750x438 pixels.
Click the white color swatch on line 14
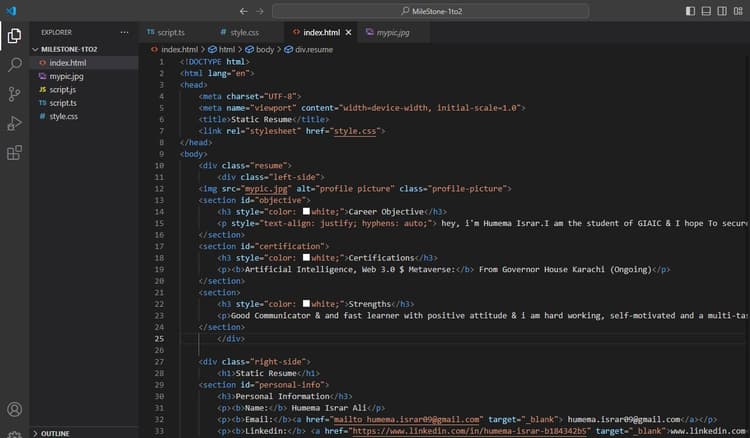pos(306,212)
